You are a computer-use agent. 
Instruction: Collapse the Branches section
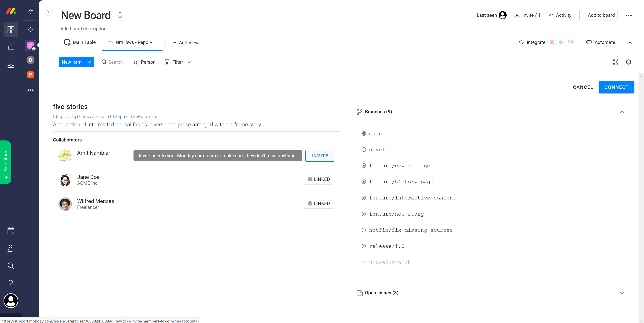coord(622,112)
